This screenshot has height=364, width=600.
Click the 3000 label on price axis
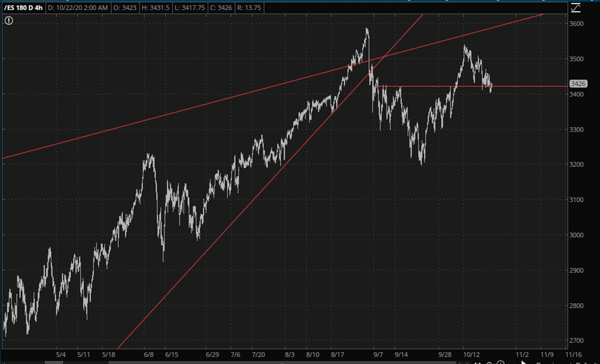click(x=576, y=235)
